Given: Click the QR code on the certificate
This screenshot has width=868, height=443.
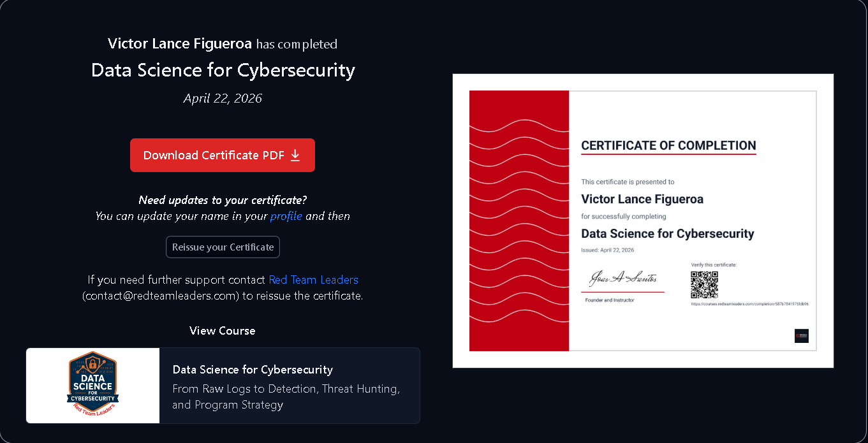Looking at the screenshot, I should click(704, 285).
